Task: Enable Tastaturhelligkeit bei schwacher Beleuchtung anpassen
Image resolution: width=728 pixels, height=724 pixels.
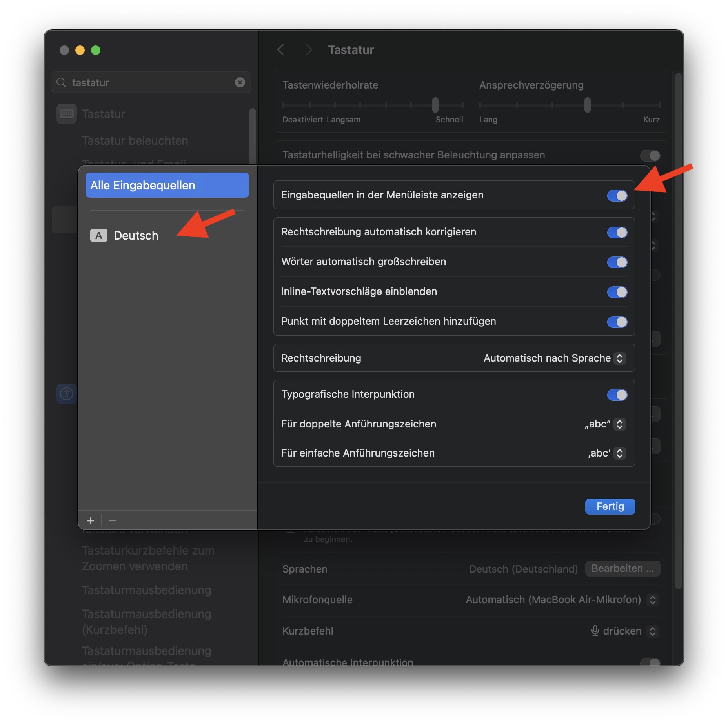Action: coord(650,155)
